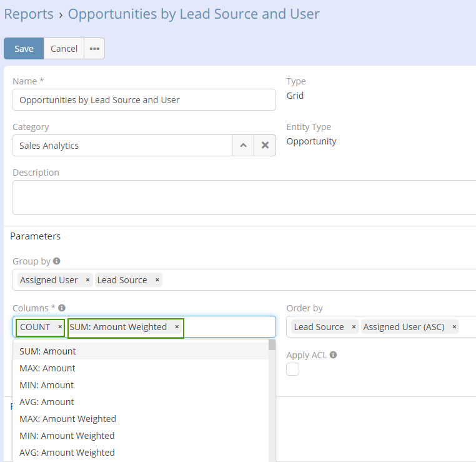Open the Category selection arrow

[243, 146]
